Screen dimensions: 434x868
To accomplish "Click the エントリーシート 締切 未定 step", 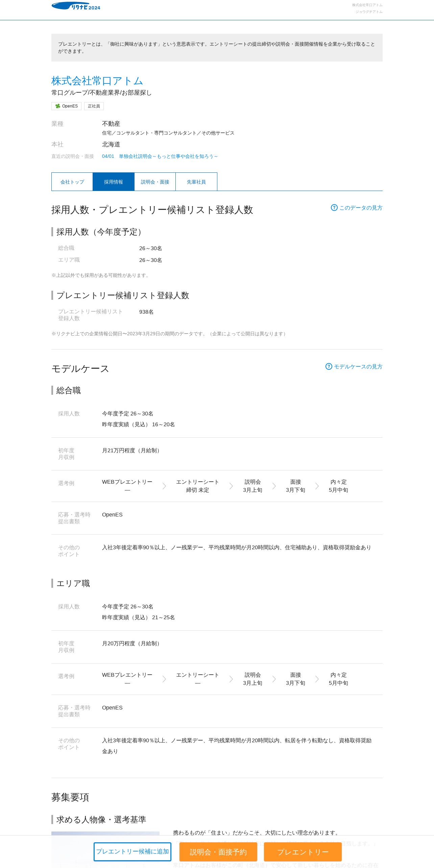I will coord(198,486).
